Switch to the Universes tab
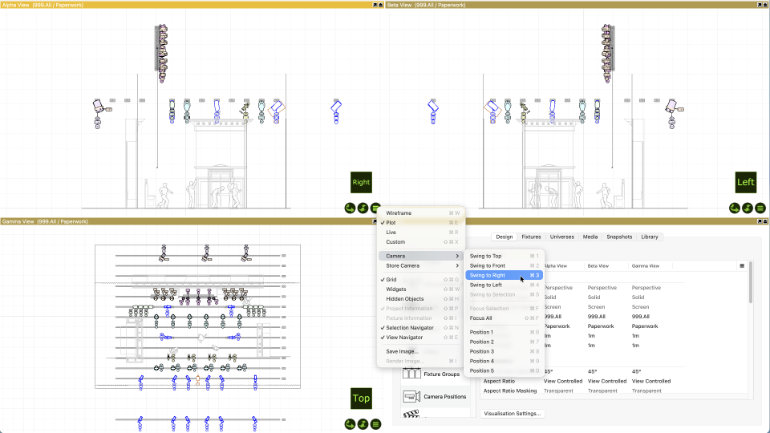The width and height of the screenshot is (770, 433). (562, 237)
